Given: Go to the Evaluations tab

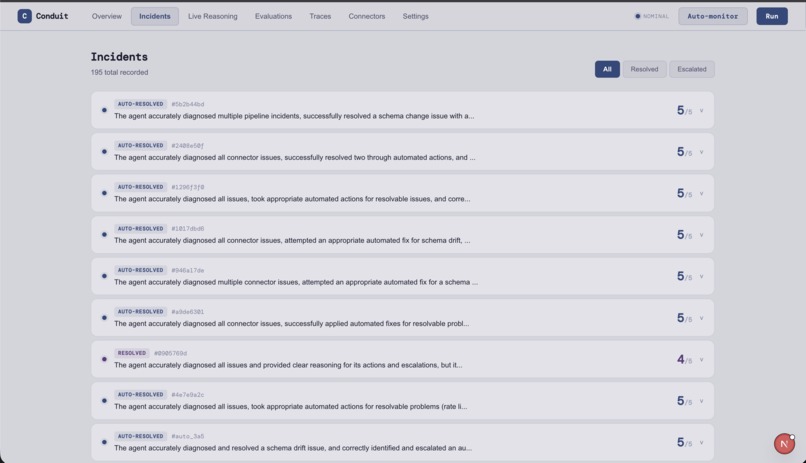Looking at the screenshot, I should coord(273,16).
